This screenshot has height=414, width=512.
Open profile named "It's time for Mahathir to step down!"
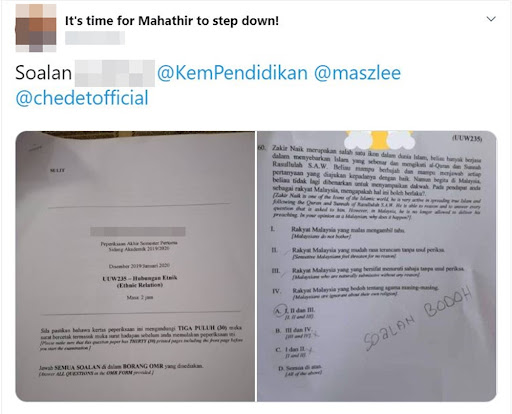pyautogui.click(x=172, y=21)
